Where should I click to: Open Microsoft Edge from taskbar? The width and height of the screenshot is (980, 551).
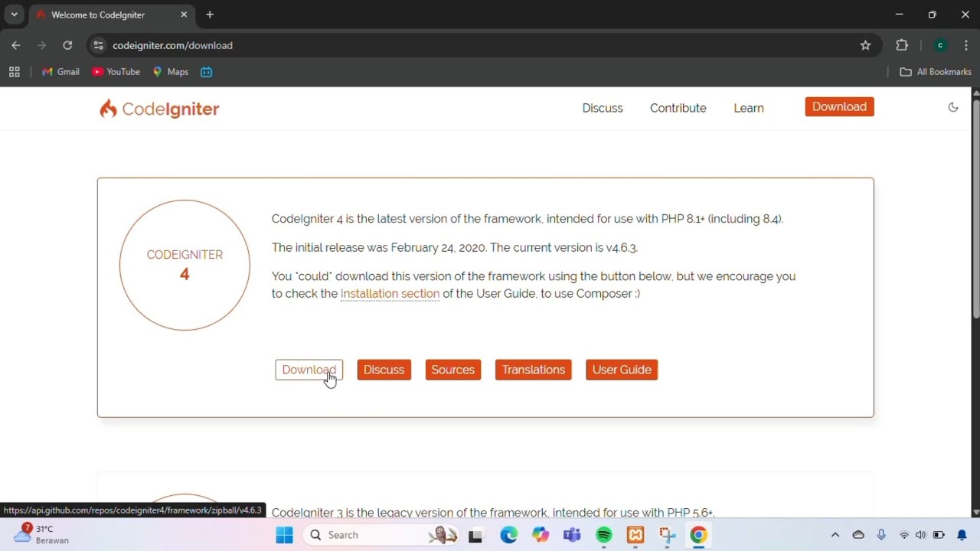pyautogui.click(x=508, y=535)
